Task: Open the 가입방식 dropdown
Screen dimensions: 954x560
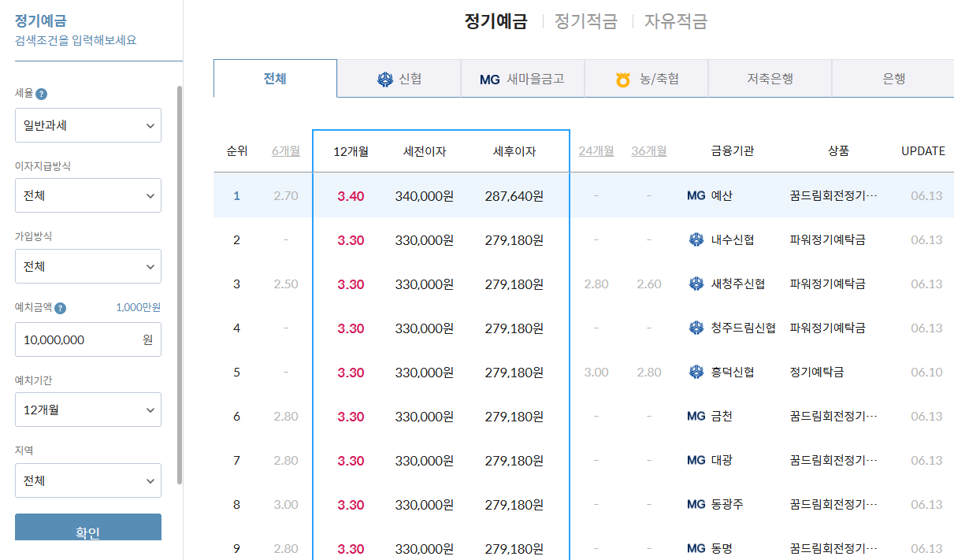Action: point(88,266)
